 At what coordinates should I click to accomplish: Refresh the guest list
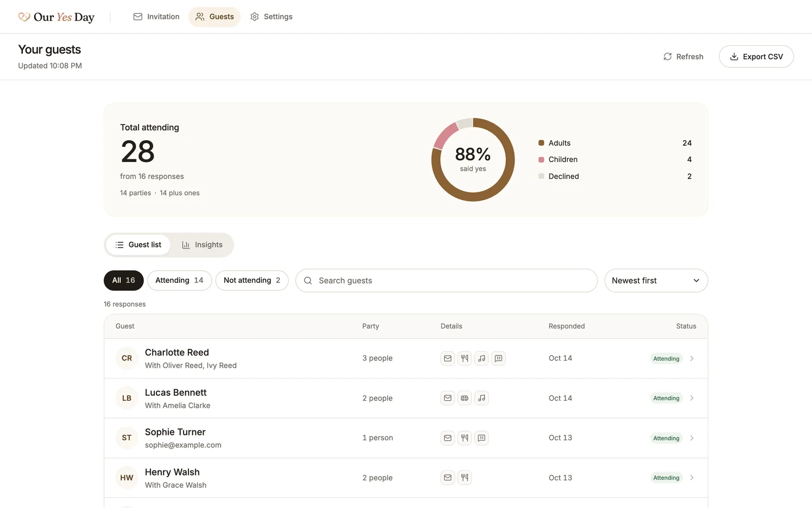683,56
